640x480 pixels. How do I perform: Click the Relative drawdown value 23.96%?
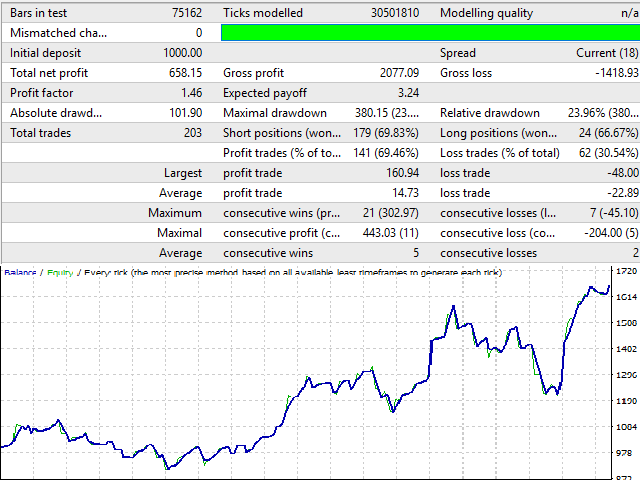coord(596,113)
